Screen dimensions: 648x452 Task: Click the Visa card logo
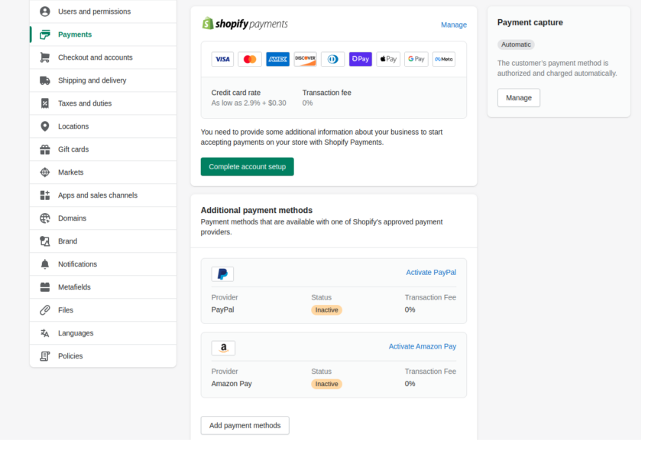coord(222,59)
